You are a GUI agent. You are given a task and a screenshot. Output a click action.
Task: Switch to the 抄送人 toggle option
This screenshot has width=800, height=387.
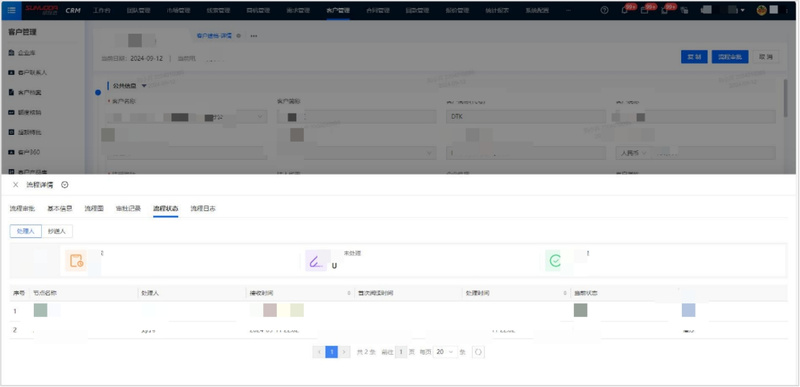(x=57, y=231)
